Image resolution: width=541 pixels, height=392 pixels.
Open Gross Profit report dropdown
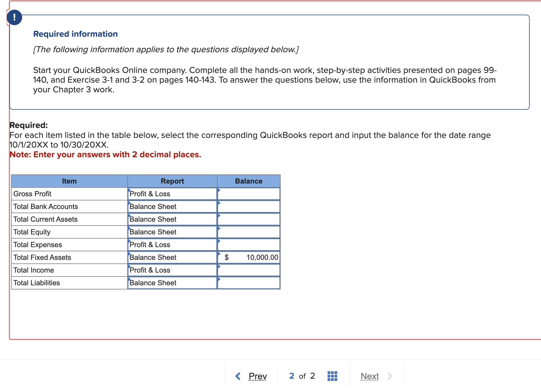tap(172, 194)
